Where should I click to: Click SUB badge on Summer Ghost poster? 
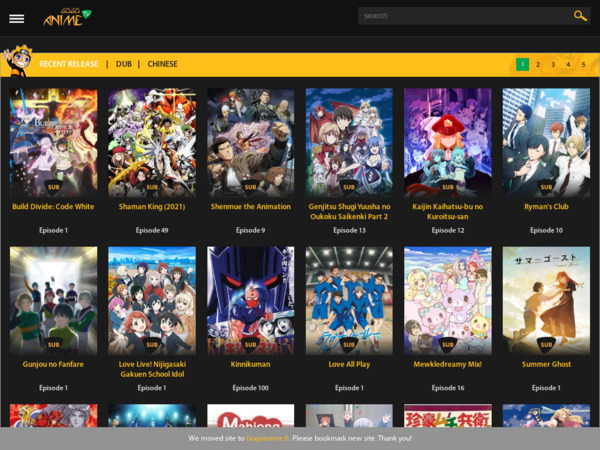546,345
